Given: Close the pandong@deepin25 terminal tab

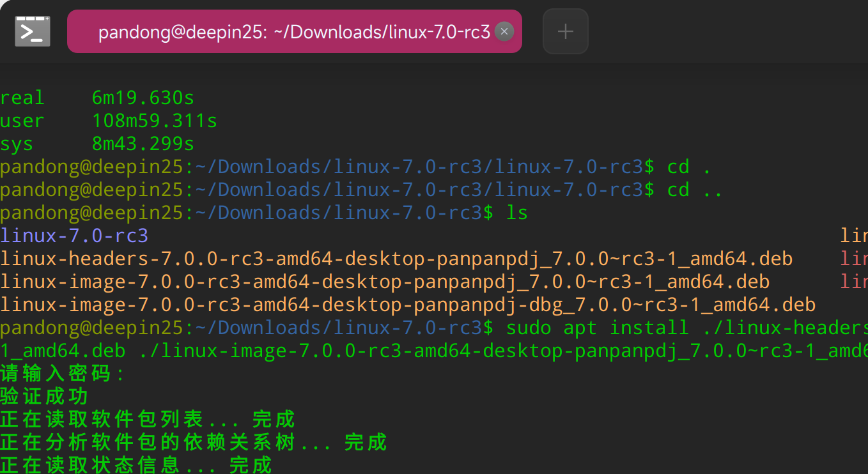Looking at the screenshot, I should [x=504, y=31].
